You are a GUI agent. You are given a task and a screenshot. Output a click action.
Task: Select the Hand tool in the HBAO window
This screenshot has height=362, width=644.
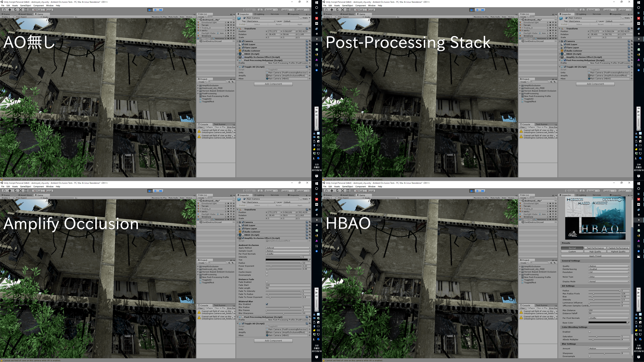[326, 191]
